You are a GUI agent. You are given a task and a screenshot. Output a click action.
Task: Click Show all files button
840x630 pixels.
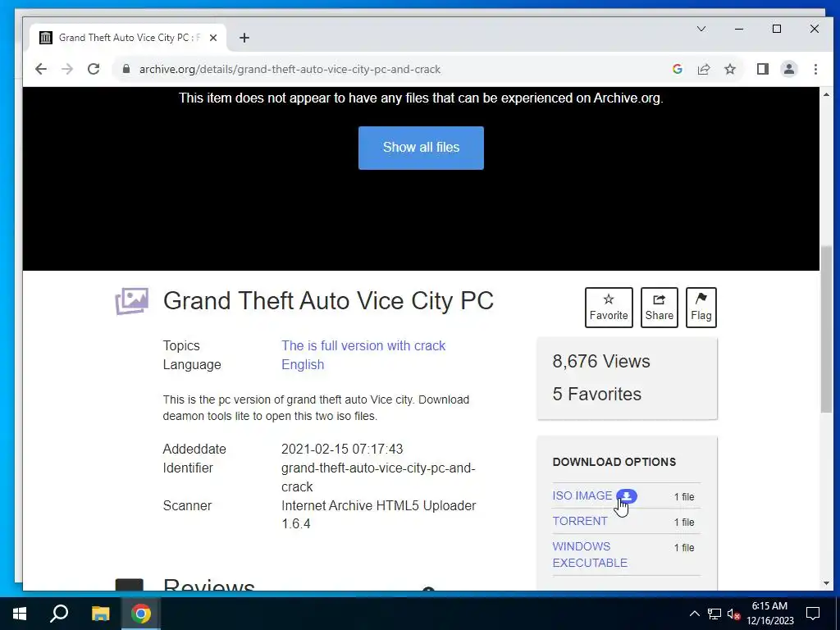click(x=421, y=148)
